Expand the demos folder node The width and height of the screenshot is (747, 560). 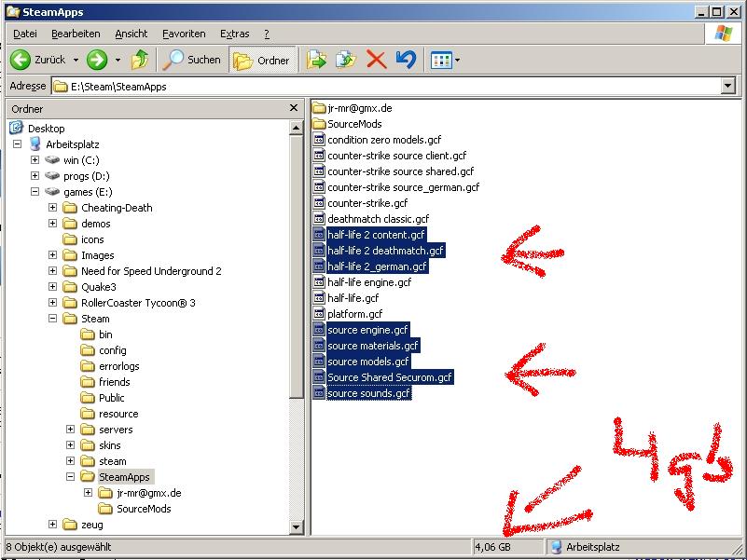coord(52,223)
